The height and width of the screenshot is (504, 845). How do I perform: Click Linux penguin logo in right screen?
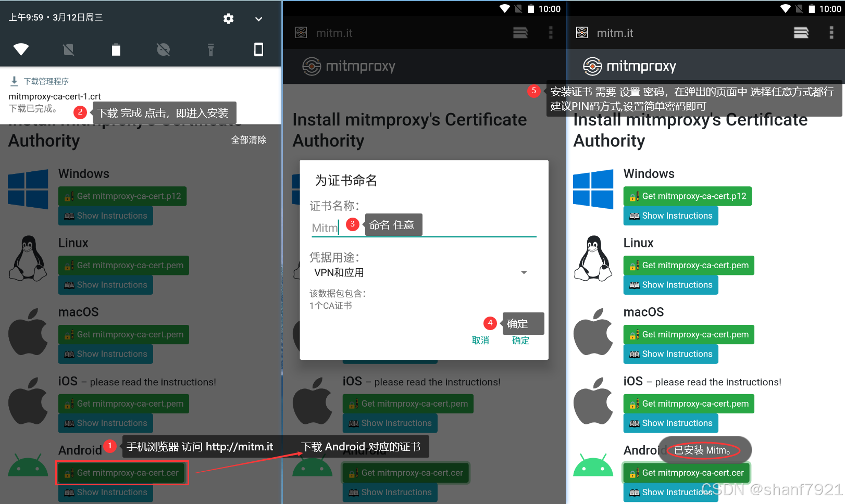click(x=593, y=258)
